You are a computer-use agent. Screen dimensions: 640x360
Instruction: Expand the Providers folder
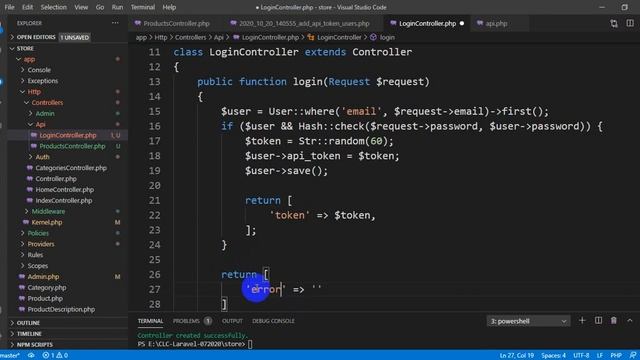click(x=41, y=244)
